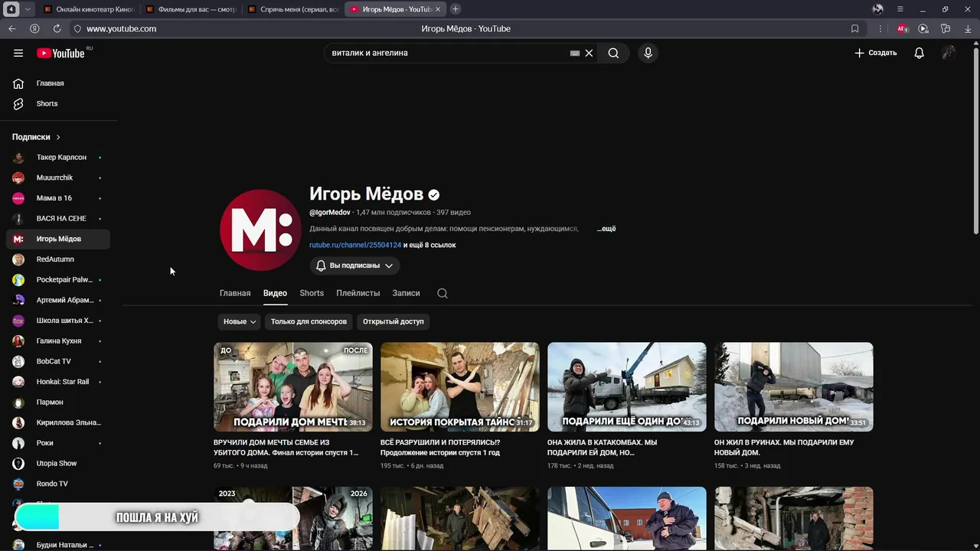
Task: Open the browser downloads icon
Action: coord(968,28)
